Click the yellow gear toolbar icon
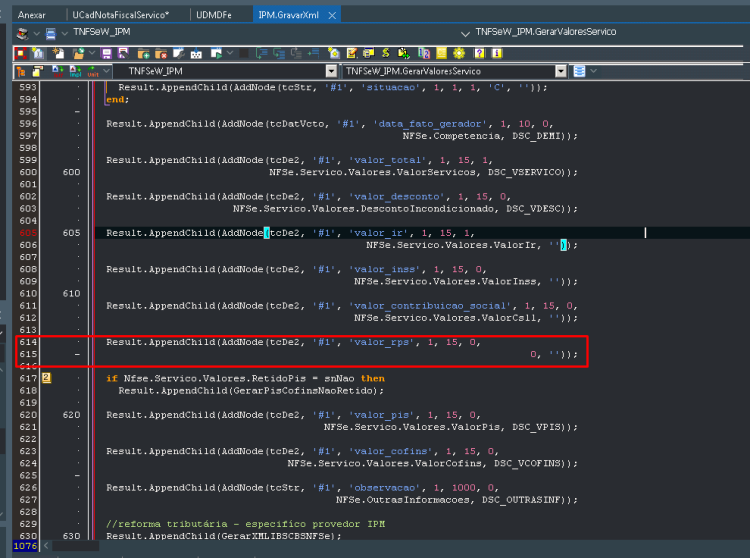Viewport: 750px width, 558px height. [459, 53]
